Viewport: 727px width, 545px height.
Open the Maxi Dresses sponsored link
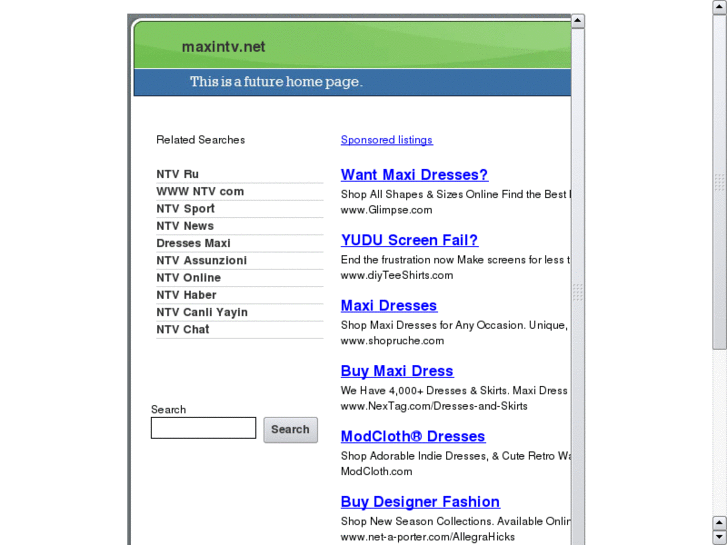pyautogui.click(x=389, y=305)
